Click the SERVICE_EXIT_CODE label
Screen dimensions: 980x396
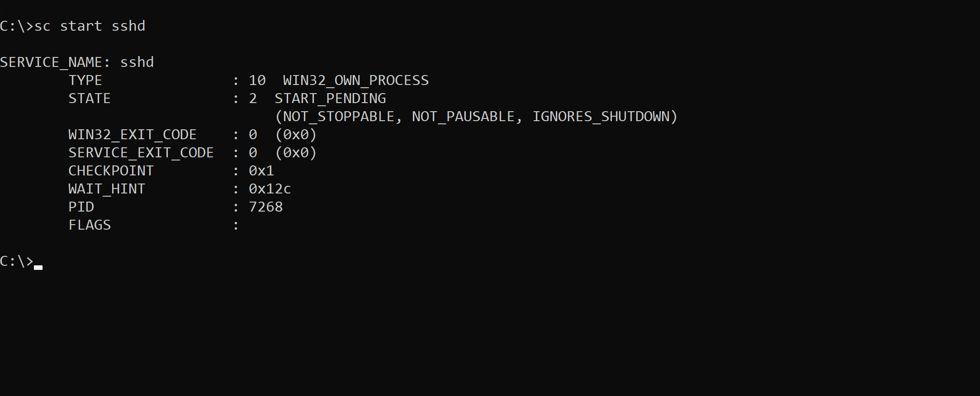[141, 153]
